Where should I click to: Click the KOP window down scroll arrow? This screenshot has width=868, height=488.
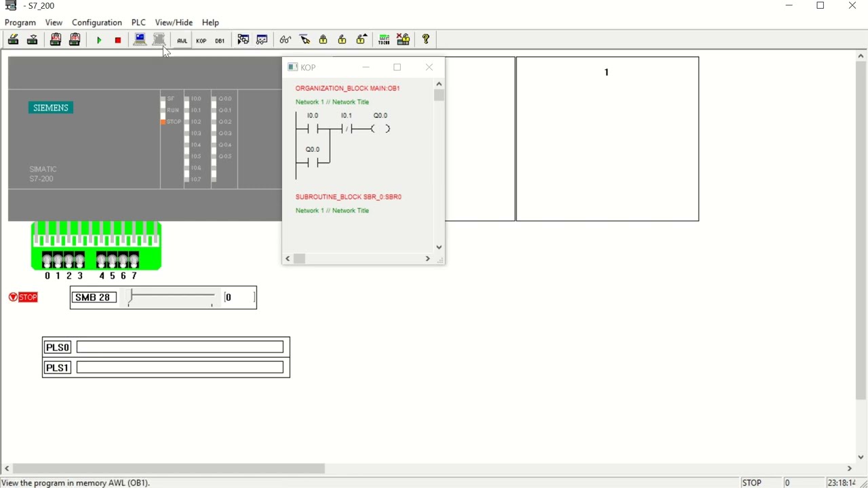pyautogui.click(x=439, y=247)
